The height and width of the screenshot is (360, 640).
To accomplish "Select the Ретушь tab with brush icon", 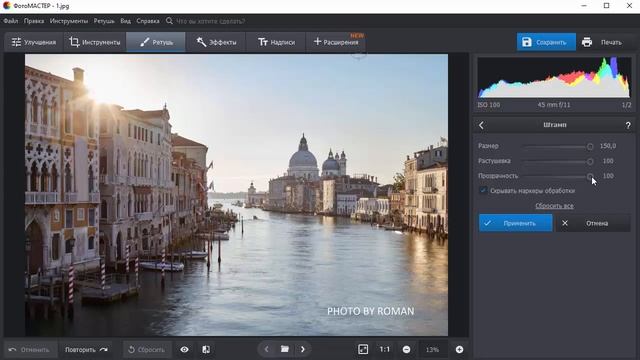I will (x=156, y=42).
